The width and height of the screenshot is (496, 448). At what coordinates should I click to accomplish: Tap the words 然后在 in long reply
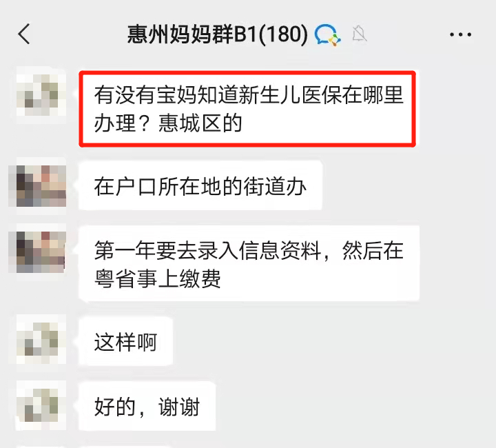click(x=373, y=251)
